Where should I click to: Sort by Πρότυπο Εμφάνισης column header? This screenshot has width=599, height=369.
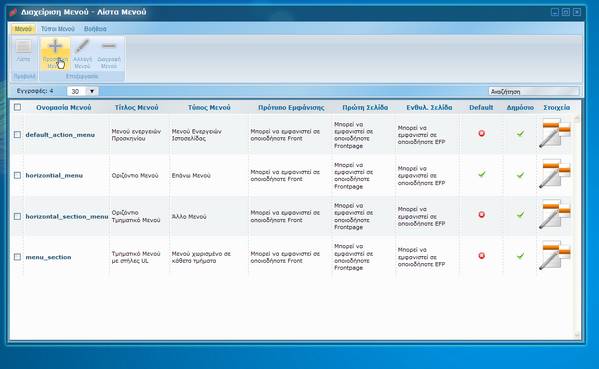click(291, 107)
